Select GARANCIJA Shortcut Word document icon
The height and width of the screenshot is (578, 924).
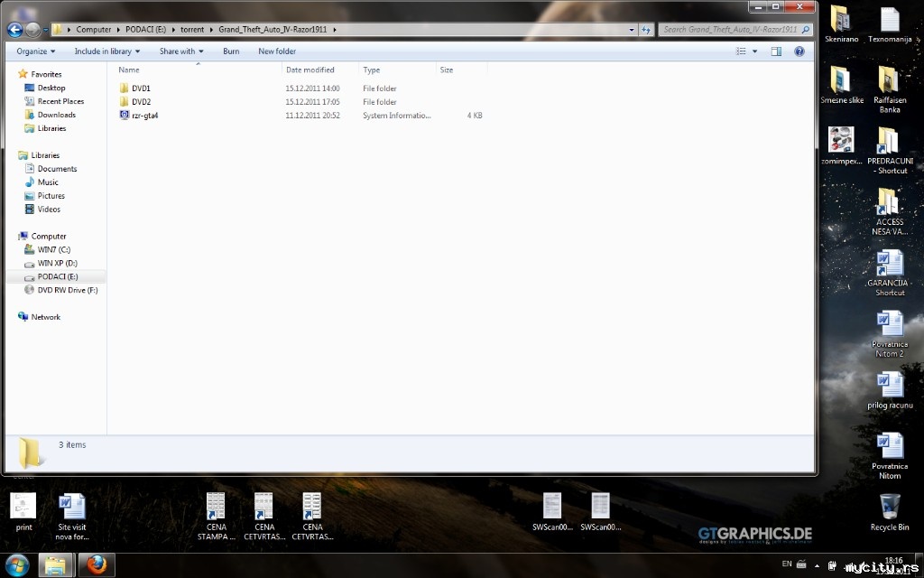click(890, 273)
